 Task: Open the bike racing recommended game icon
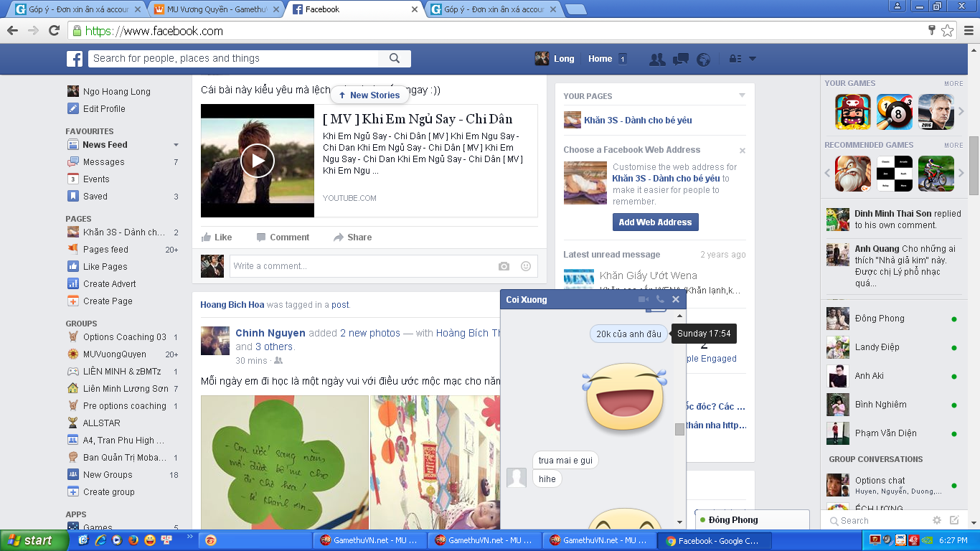(x=936, y=174)
